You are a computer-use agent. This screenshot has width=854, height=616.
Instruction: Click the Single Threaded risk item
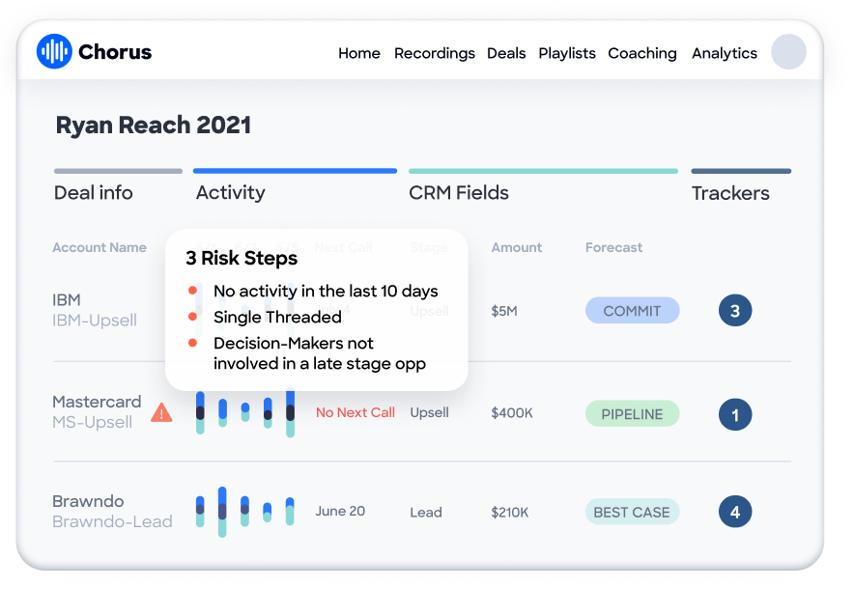(x=278, y=318)
